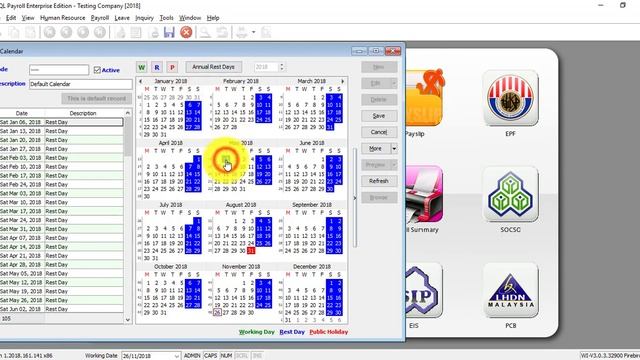Viewport: 640px width, 360px height.
Task: Click the date list scroll down arrow
Action: point(128,320)
